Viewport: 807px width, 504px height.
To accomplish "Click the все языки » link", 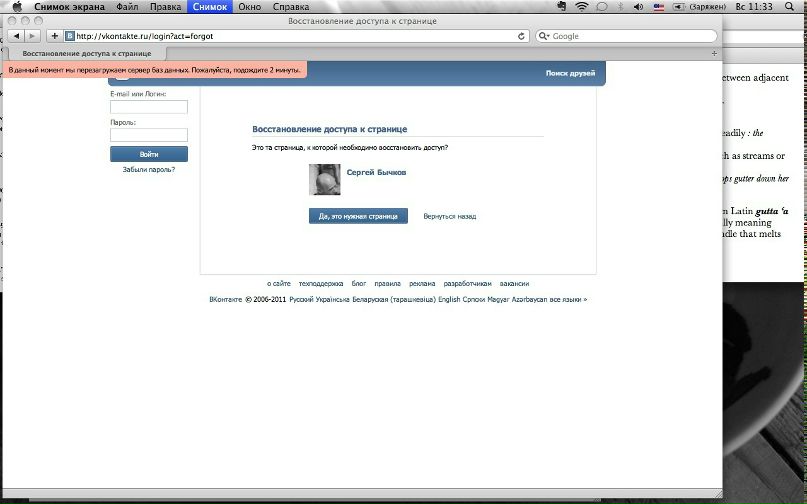I will 568,300.
